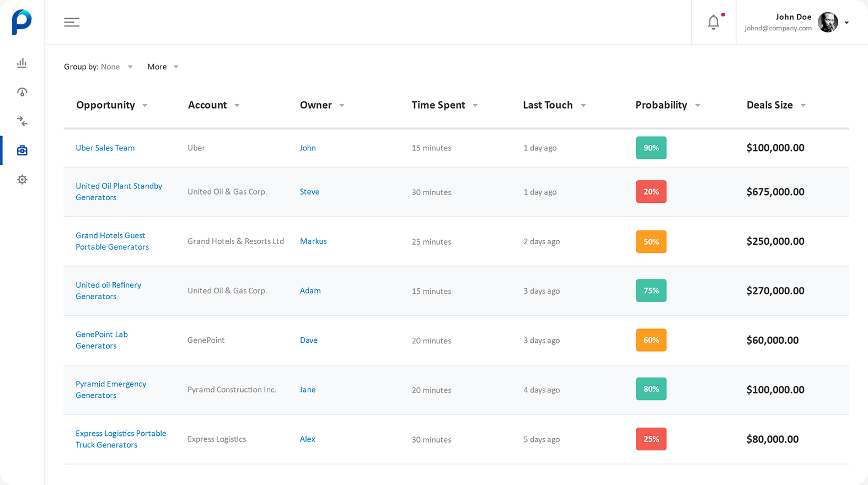The width and height of the screenshot is (868, 485).
Task: Click the $60,000.00 deal size
Action: 773,340
